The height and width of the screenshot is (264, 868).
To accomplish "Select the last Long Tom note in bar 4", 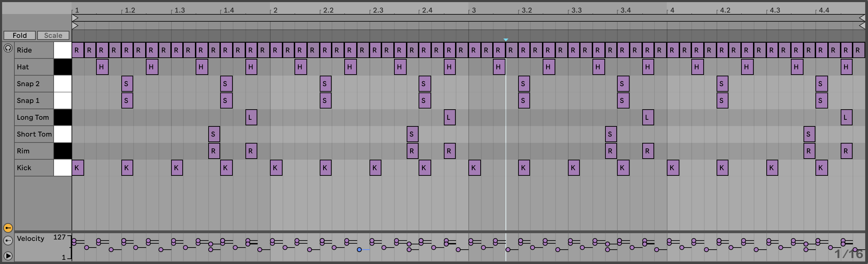I will (x=847, y=117).
